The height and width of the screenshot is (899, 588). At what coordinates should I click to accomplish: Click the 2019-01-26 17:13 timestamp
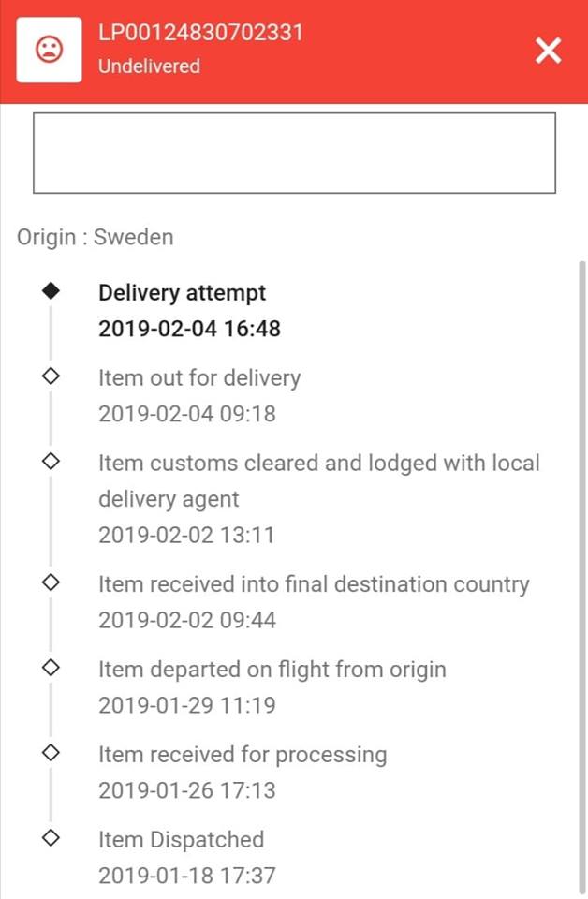pos(187,790)
